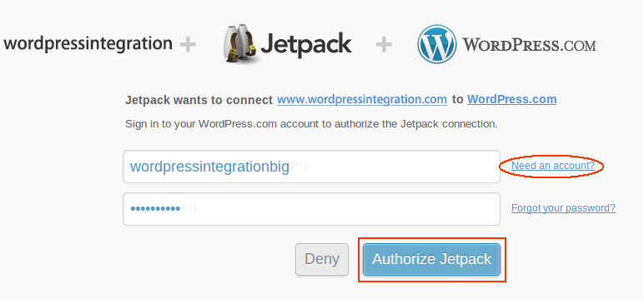The image size is (644, 304).
Task: Follow the www.wordpressintegration.com link
Action: tap(362, 99)
